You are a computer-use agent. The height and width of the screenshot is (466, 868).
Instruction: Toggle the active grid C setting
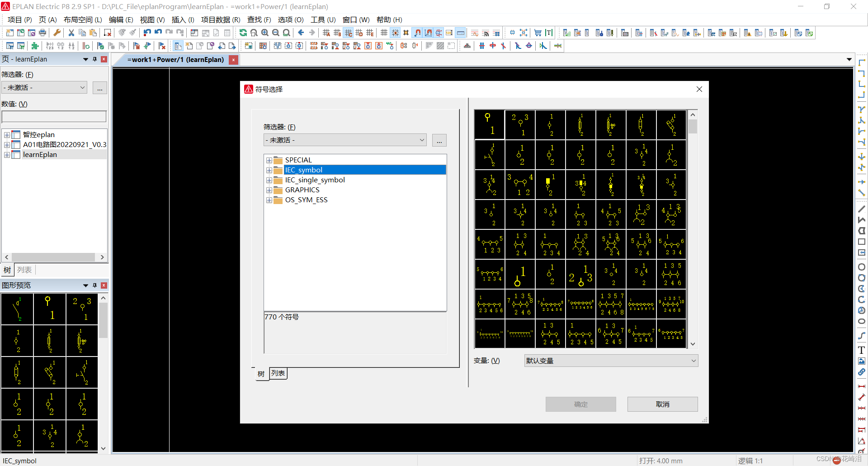tap(348, 33)
